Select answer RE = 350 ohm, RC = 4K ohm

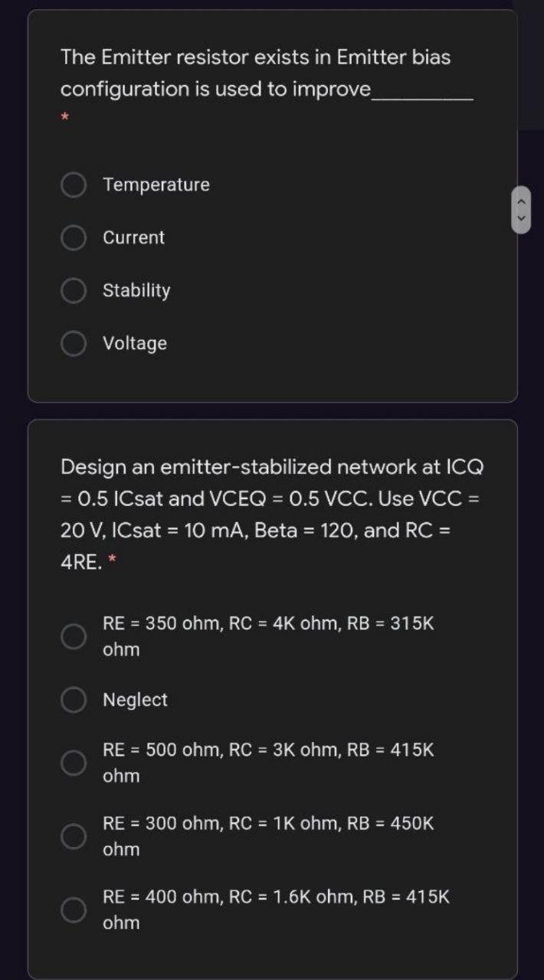point(74,635)
